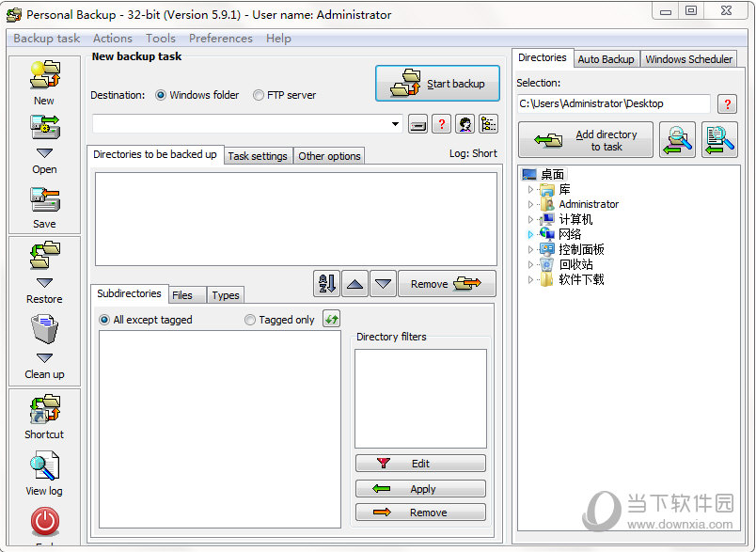Switch to the Subdirectories tab
This screenshot has height=552, width=756.
129,293
